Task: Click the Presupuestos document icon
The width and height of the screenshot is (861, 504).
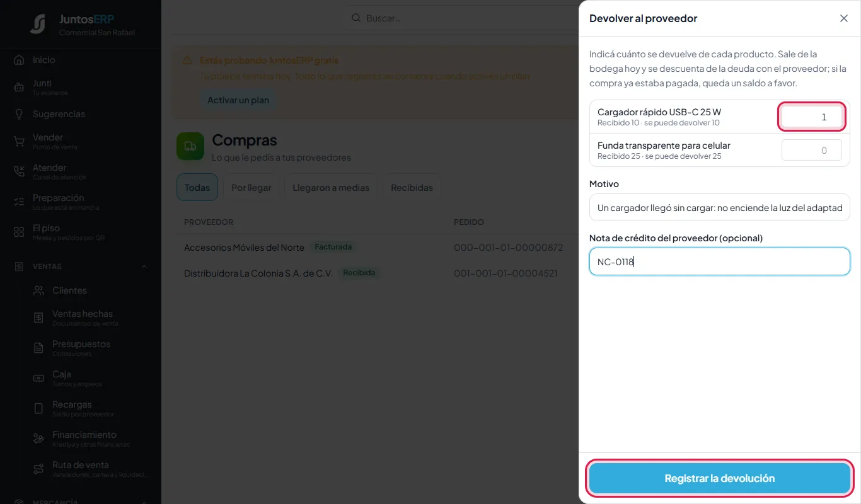Action: click(x=38, y=348)
